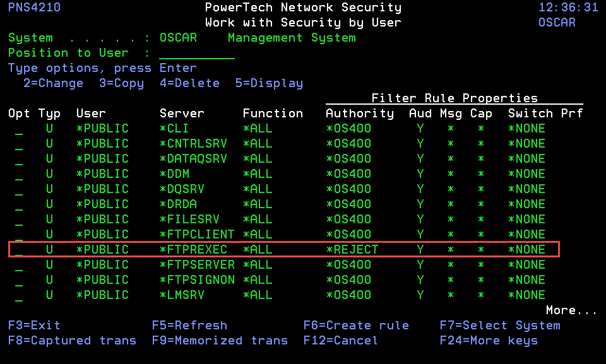Show F24=More keys

click(489, 341)
